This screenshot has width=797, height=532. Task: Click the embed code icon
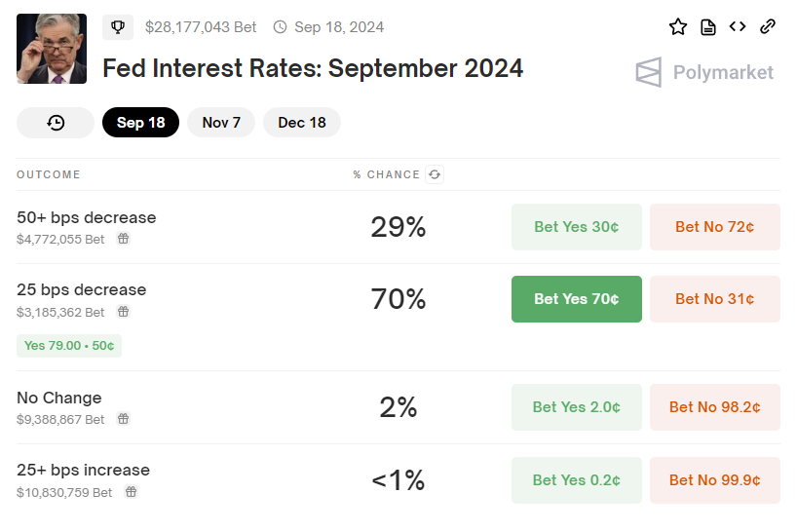point(738,27)
